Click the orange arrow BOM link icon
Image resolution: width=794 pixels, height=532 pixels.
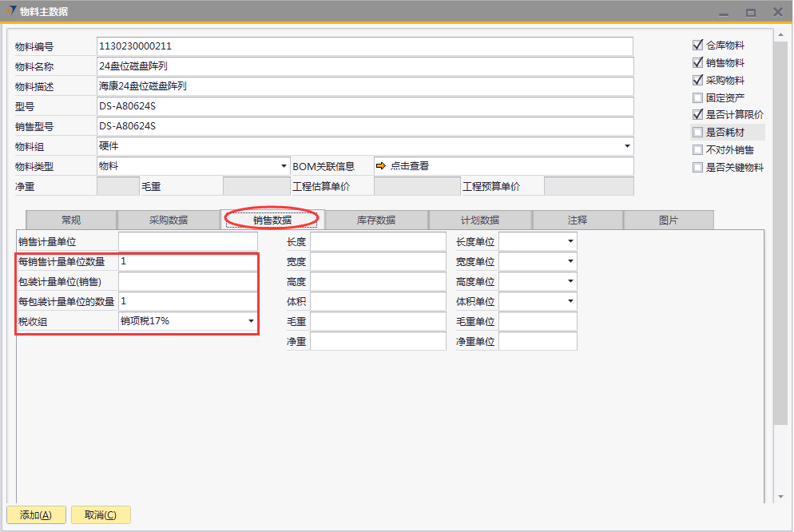coord(381,166)
